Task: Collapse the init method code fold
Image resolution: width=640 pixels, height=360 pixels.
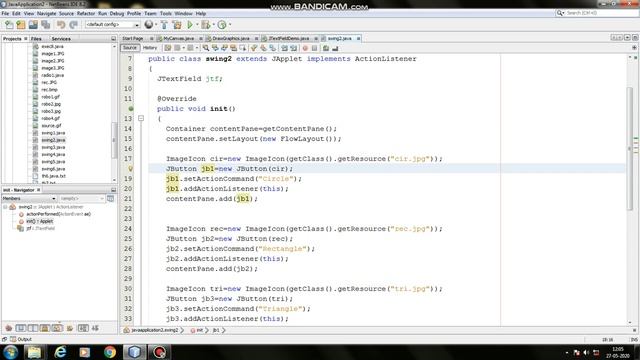Action: coord(141,118)
